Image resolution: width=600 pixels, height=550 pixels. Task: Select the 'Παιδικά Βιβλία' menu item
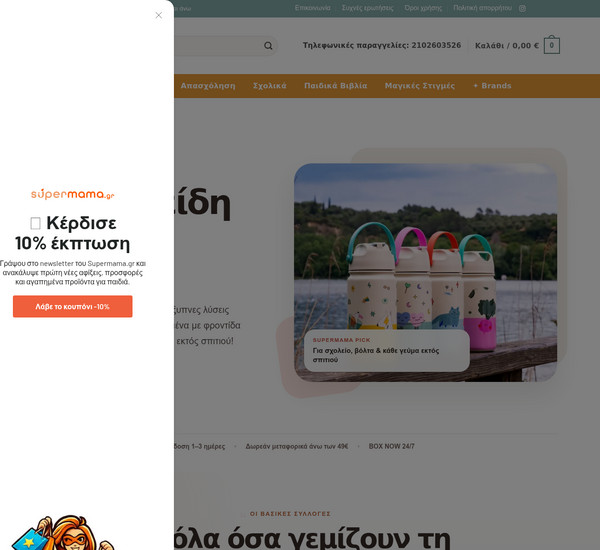point(336,86)
